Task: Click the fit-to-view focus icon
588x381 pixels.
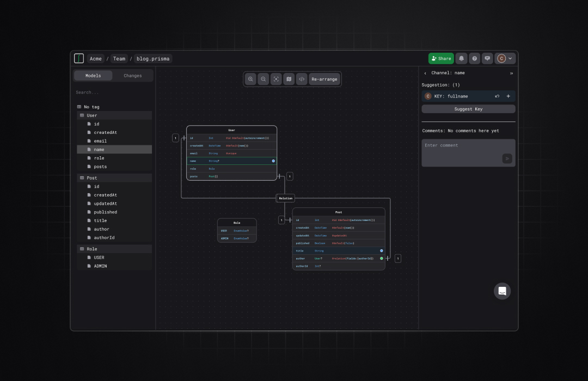Action: (x=276, y=79)
